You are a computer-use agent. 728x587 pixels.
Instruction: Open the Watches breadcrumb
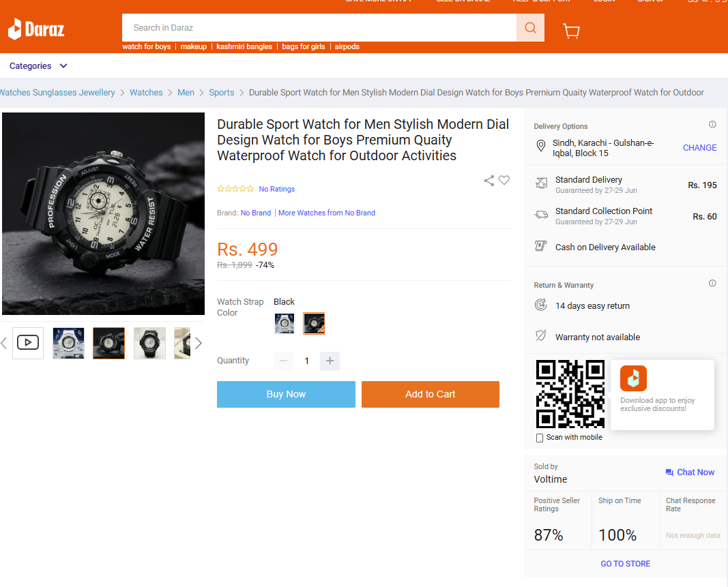pyautogui.click(x=146, y=92)
